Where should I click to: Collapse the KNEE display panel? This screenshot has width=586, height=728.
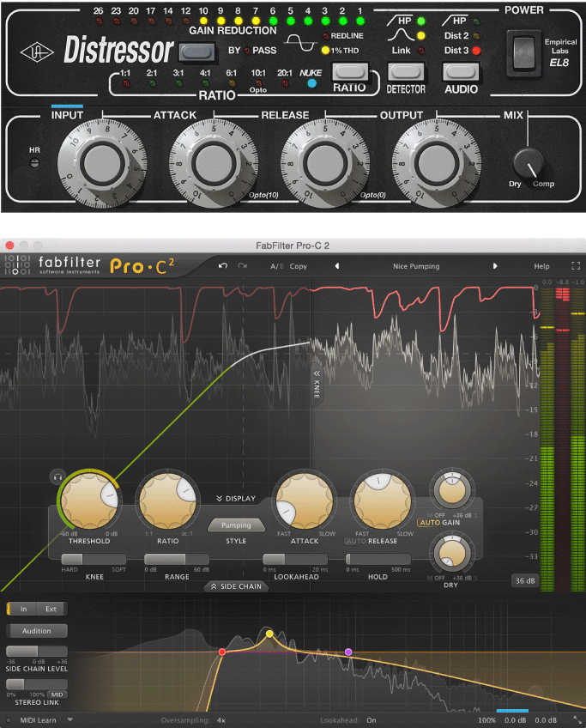click(317, 385)
